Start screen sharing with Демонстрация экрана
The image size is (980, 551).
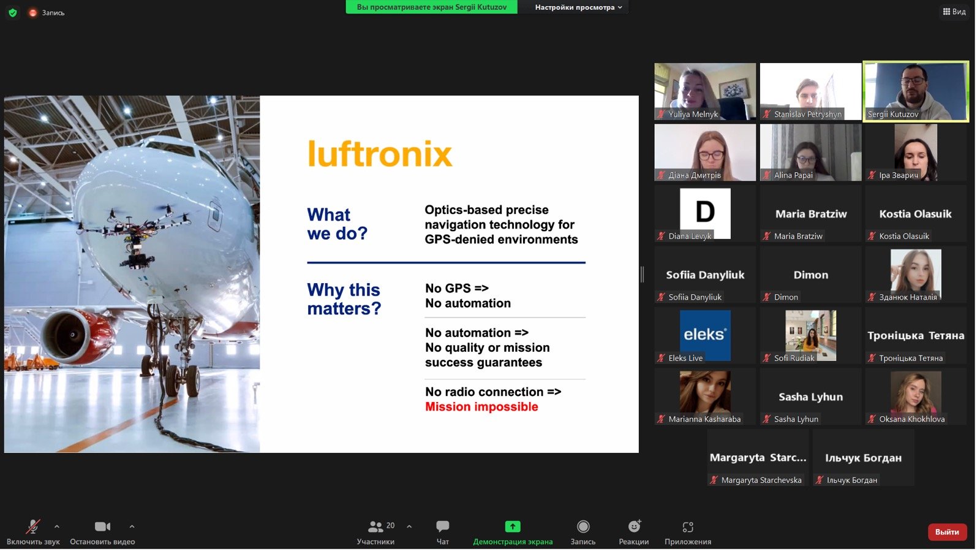coord(513,532)
